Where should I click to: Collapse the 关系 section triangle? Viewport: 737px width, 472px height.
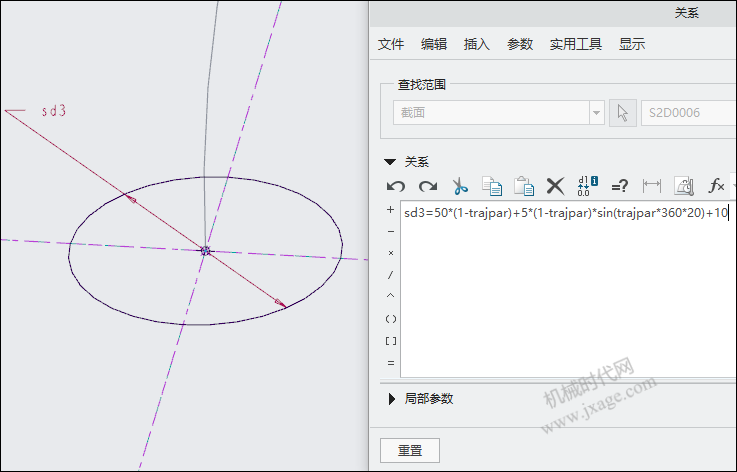pos(390,162)
